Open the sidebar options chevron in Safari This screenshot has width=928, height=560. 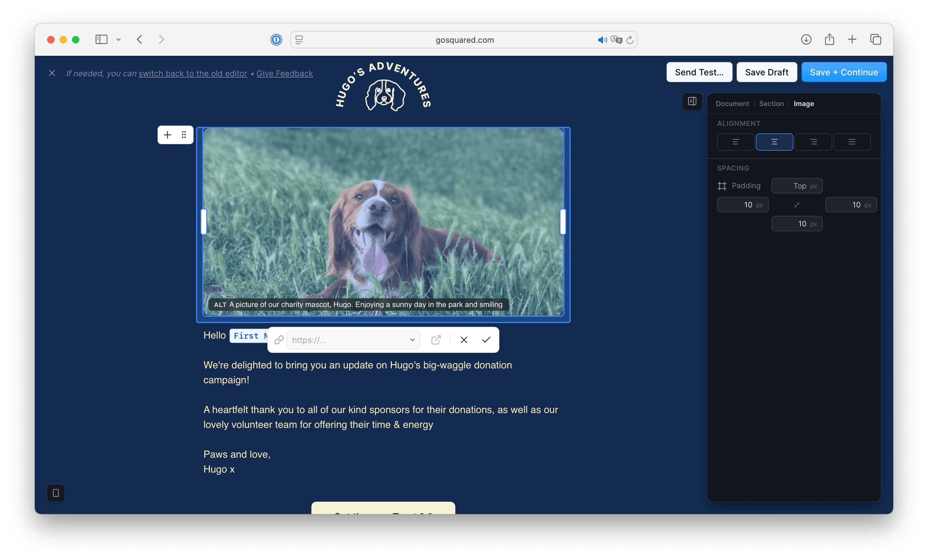tap(118, 40)
